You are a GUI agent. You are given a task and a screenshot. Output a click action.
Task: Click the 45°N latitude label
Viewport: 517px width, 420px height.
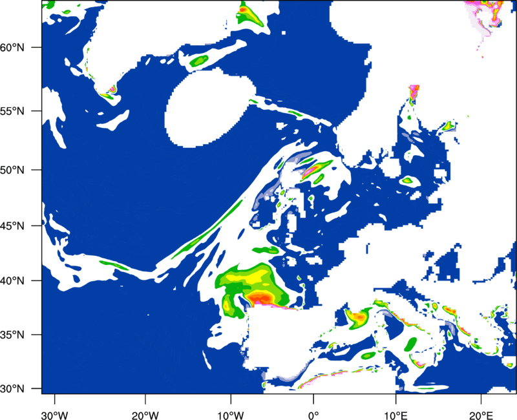point(12,226)
